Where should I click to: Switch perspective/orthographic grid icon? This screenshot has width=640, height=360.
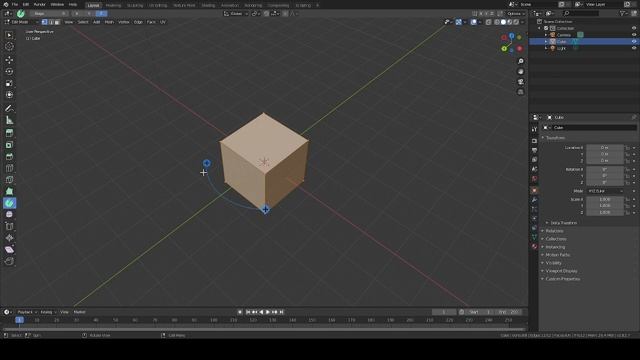520,92
